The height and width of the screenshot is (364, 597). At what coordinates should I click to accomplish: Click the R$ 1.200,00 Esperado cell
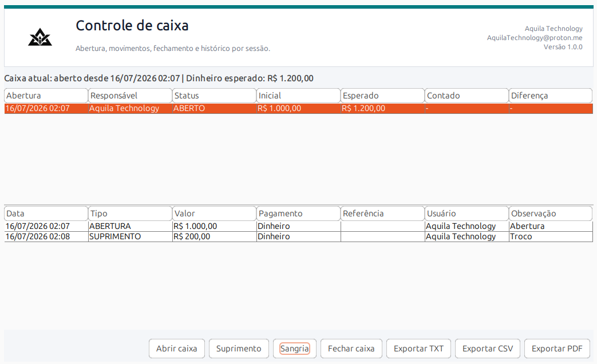coord(383,109)
